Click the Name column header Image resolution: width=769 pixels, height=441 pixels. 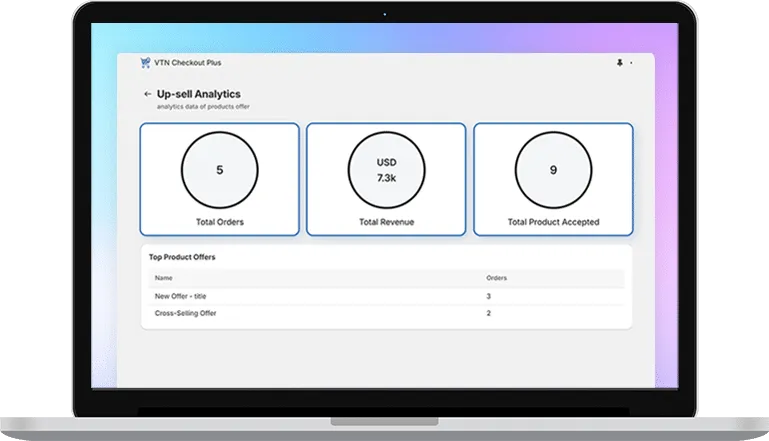point(163,278)
